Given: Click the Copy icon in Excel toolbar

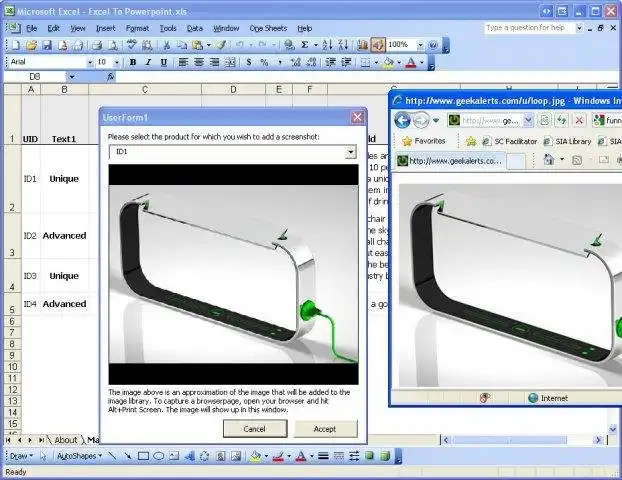Looking at the screenshot, I should tap(182, 45).
